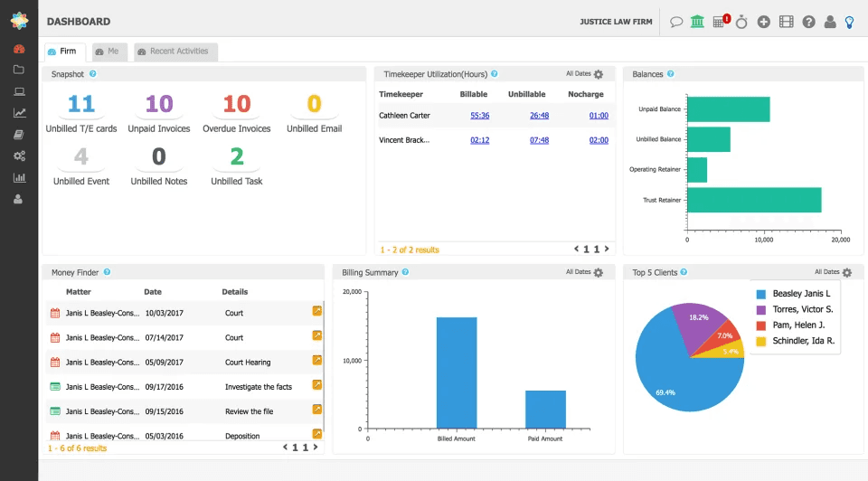Open arrow icon for Court Hearing row

tap(317, 361)
